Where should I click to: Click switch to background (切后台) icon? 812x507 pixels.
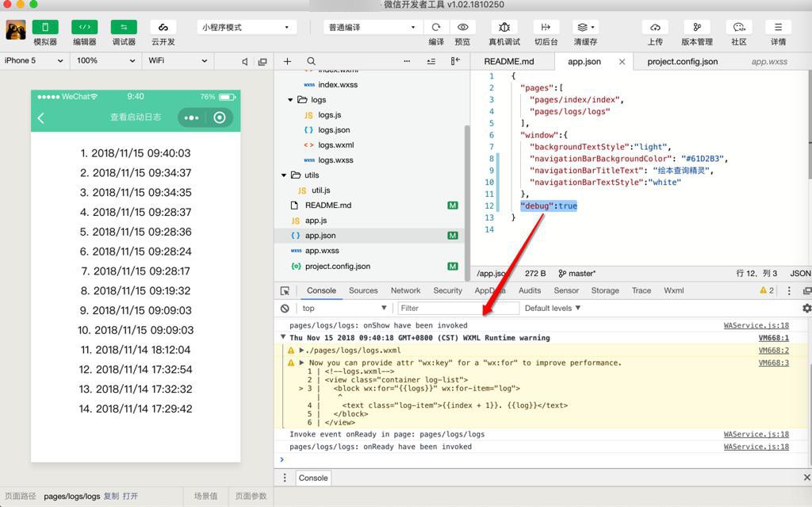546,27
